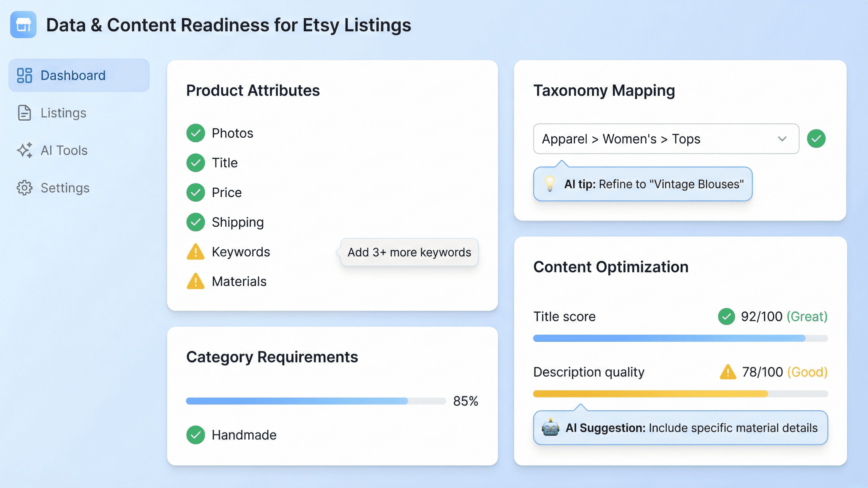Click the storefront app logo icon
The height and width of the screenshot is (488, 868).
[23, 25]
